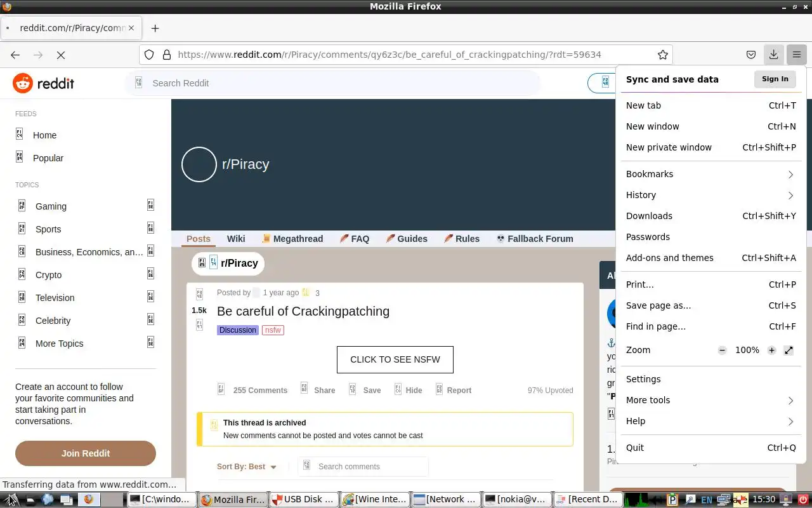Zoom out with the minus button
Viewport: 812px width, 508px height.
pos(722,351)
